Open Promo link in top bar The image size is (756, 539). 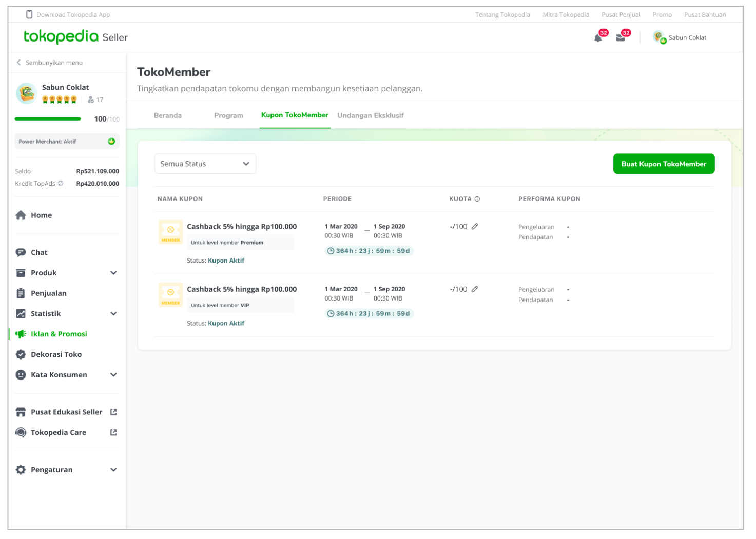tap(662, 15)
